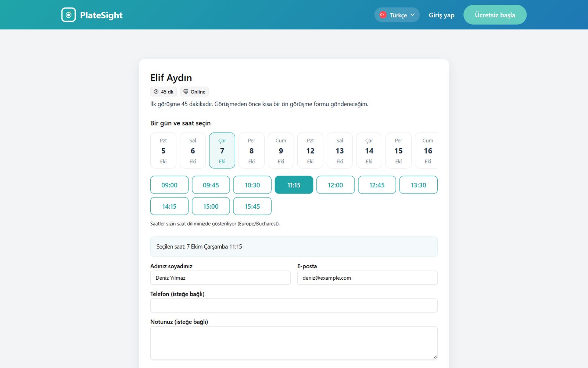Screen dimensions: 588x368
Task: Click the Ücretsiz başla button
Action: [495, 15]
